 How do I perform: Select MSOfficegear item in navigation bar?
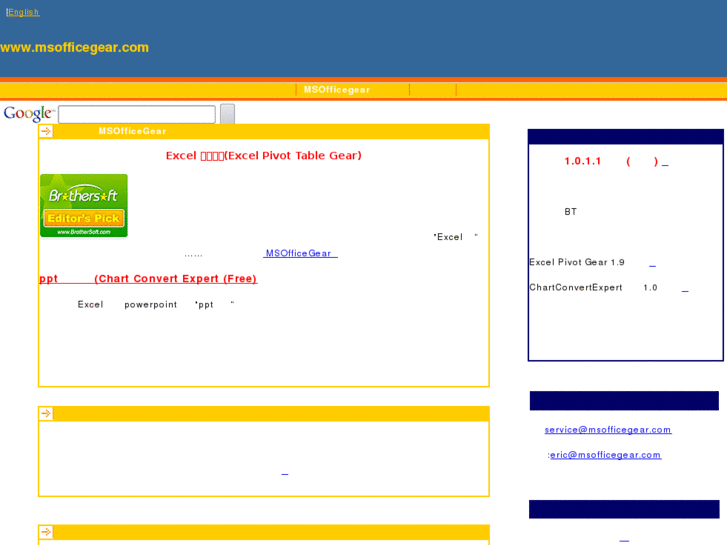click(337, 90)
